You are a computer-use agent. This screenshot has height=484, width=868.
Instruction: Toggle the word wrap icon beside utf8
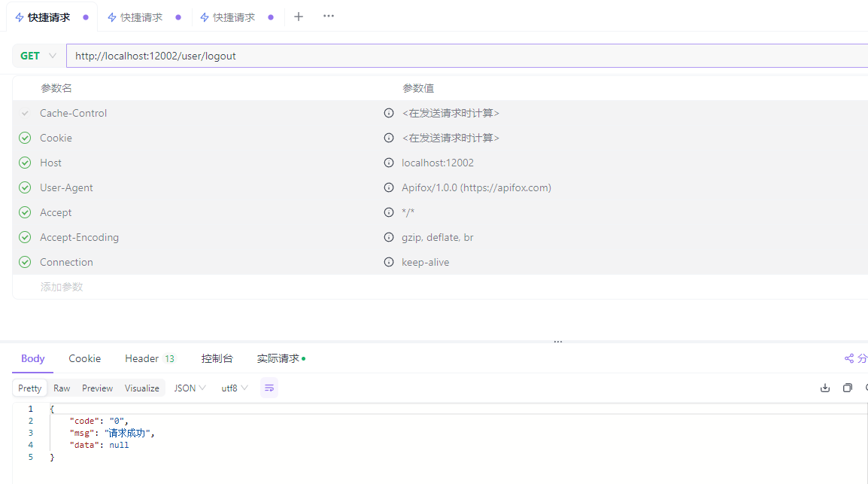click(x=269, y=388)
